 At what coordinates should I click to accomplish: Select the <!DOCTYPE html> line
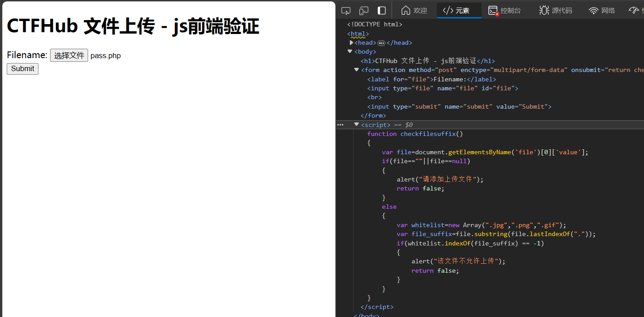375,25
